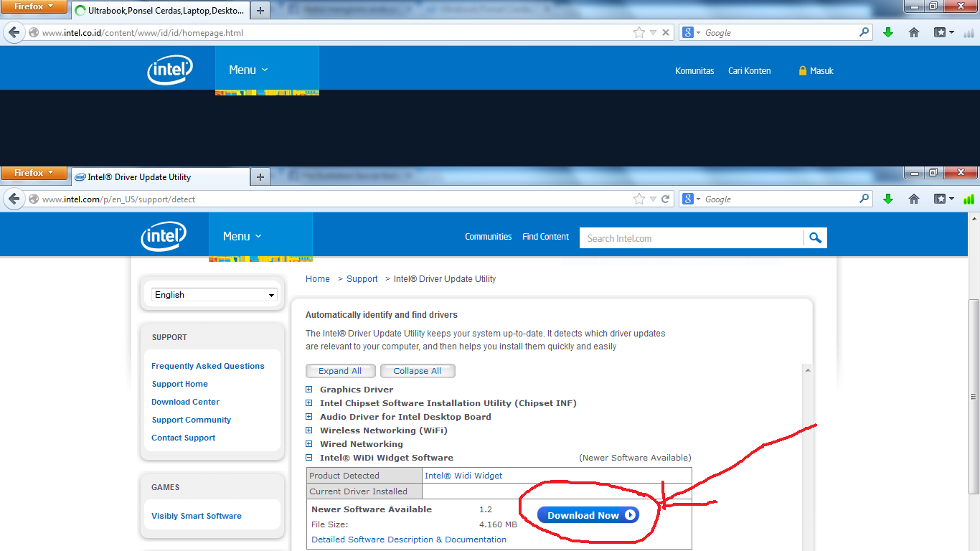
Task: Click Masuk sign-in link
Action: [821, 70]
